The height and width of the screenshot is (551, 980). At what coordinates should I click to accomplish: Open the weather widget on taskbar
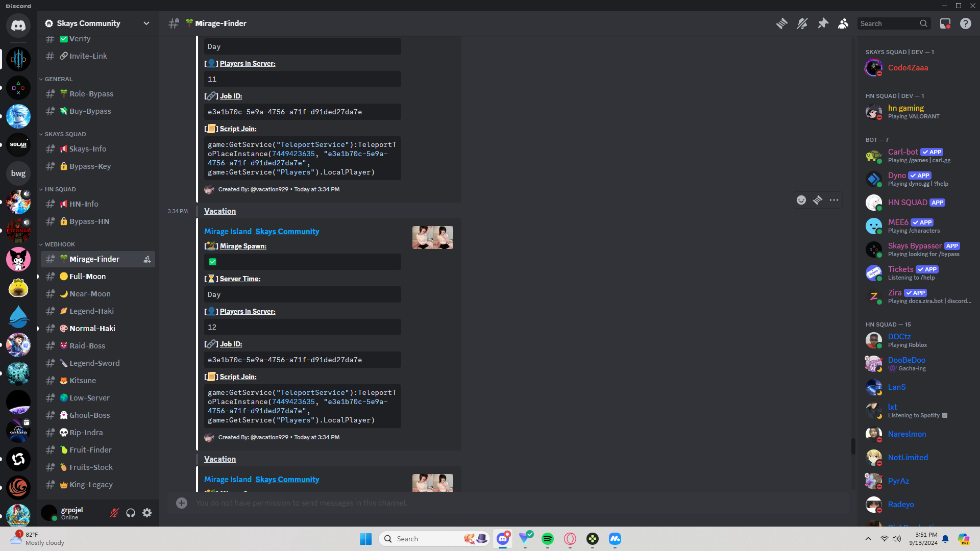coord(38,539)
